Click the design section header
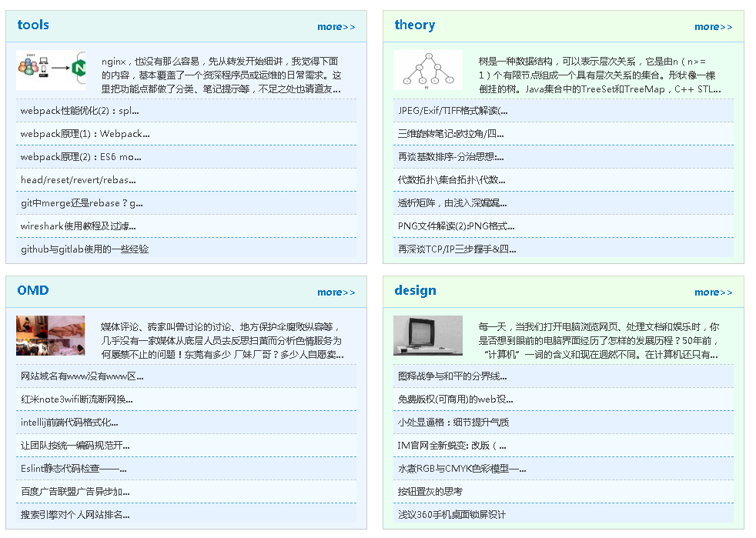This screenshot has height=538, width=756. click(414, 291)
